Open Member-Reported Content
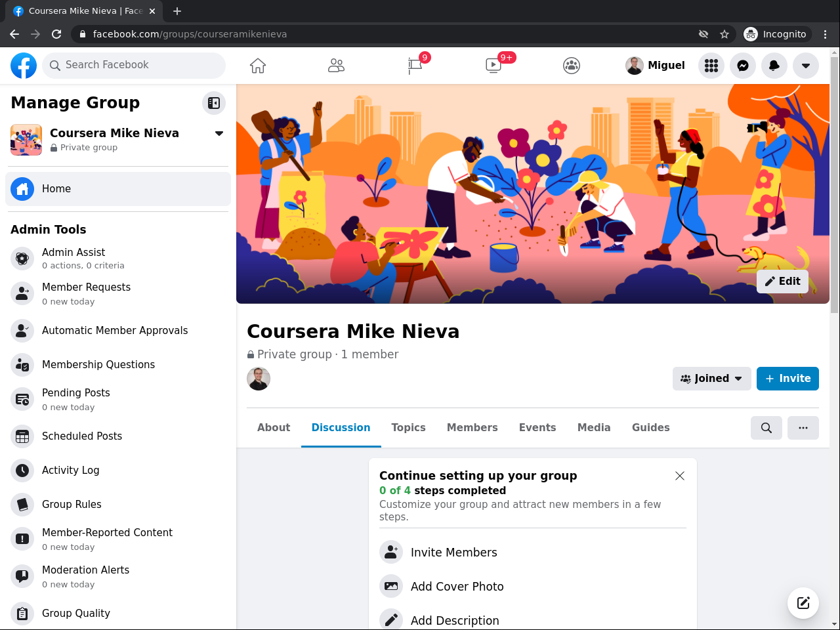The image size is (840, 630). point(118,539)
